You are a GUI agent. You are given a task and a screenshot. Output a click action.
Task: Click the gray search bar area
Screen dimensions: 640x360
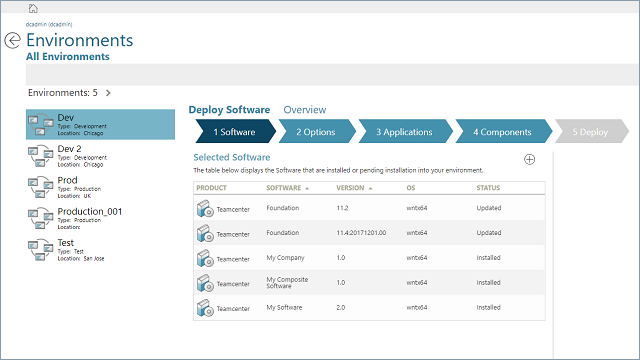[333, 74]
